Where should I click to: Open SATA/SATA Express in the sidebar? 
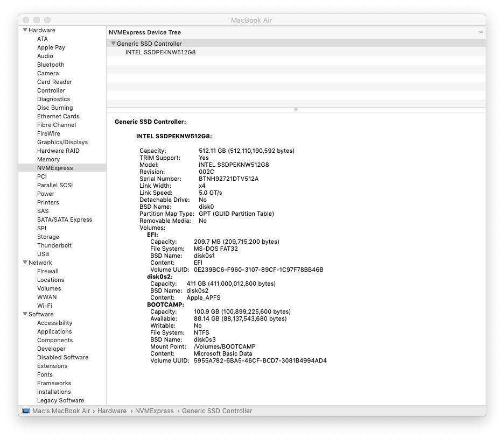click(65, 219)
